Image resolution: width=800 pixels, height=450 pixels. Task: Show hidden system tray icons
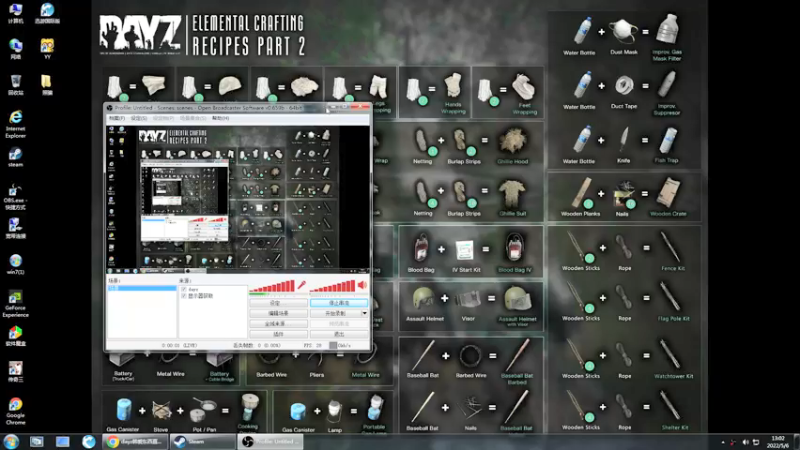[722, 442]
